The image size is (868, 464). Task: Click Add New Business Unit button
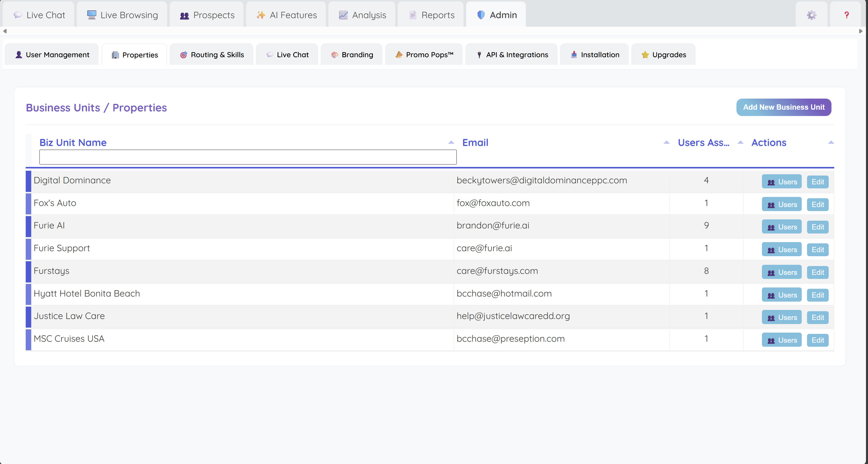tap(783, 107)
